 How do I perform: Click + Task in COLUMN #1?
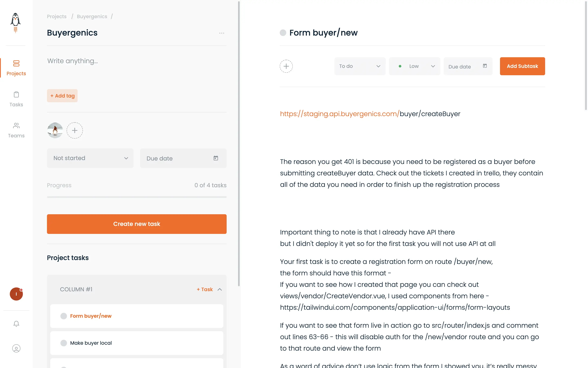point(205,289)
